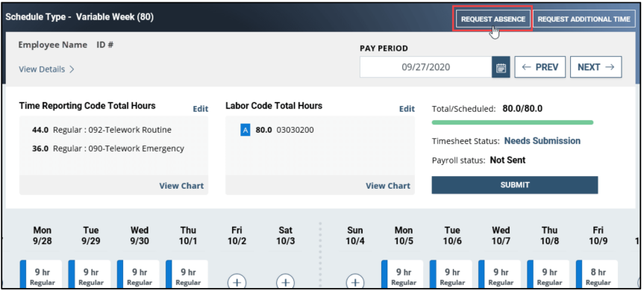This screenshot has height=291, width=644.
Task: Open the Thu 10/8 9 hr Regular entry
Action: 548,275
